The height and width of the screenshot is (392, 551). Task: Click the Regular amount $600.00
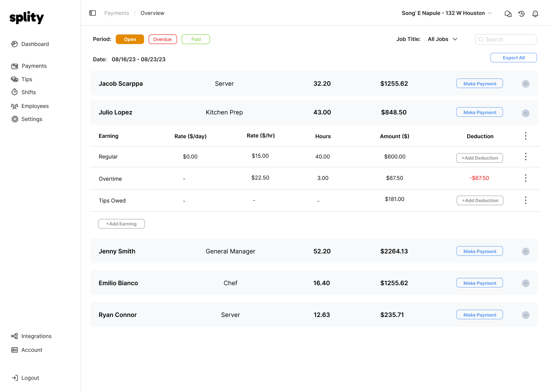click(x=395, y=157)
